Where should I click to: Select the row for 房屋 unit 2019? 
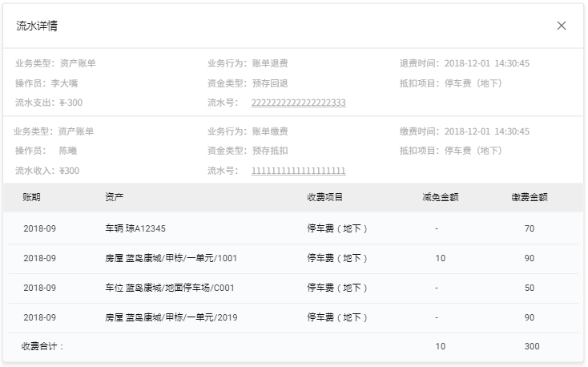pos(171,317)
